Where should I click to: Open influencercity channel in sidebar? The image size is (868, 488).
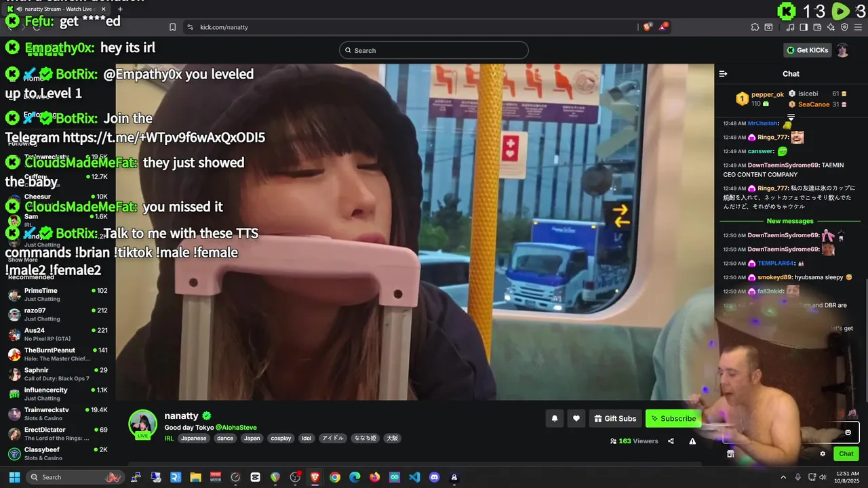(58, 394)
